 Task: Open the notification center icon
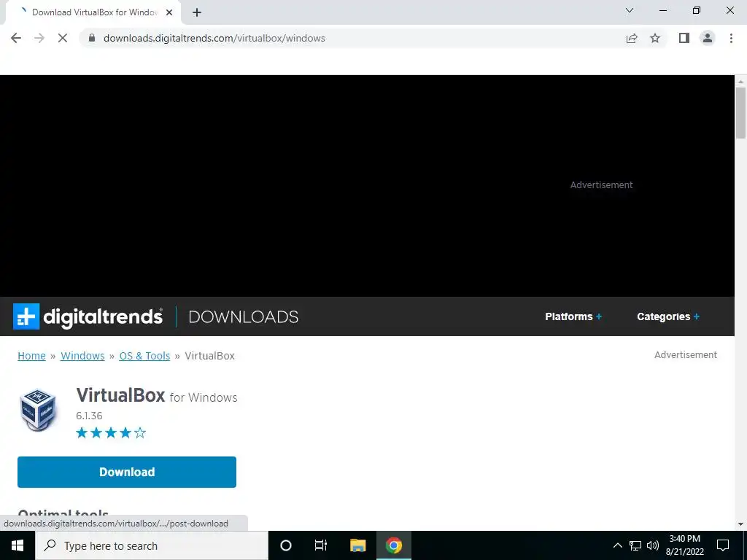(723, 545)
